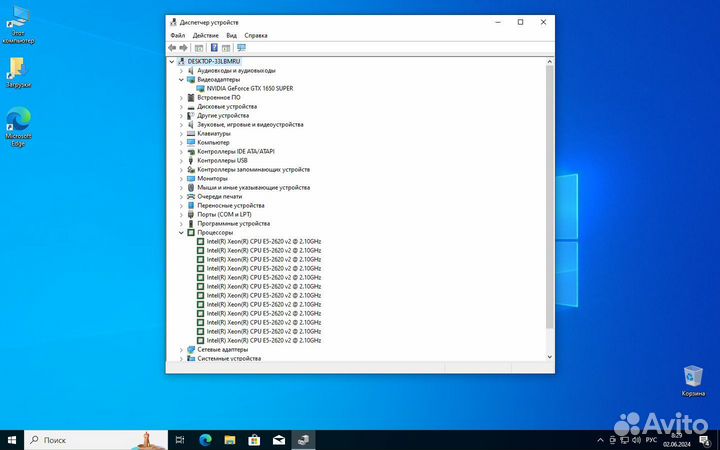
Task: Collapse the Видеоадаптеры category
Action: [181, 79]
